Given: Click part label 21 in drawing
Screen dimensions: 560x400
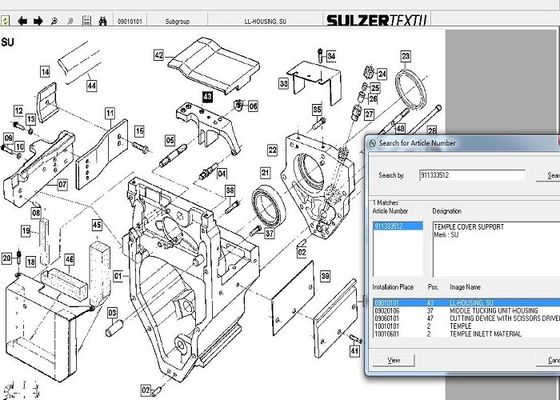Looking at the screenshot, I should click(x=265, y=173).
